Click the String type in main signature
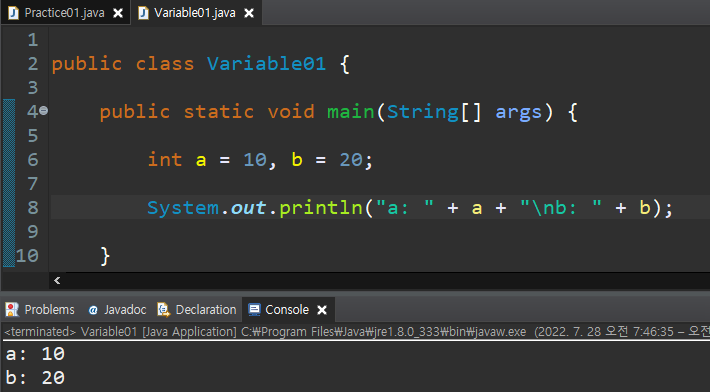This screenshot has height=392, width=710. click(422, 112)
